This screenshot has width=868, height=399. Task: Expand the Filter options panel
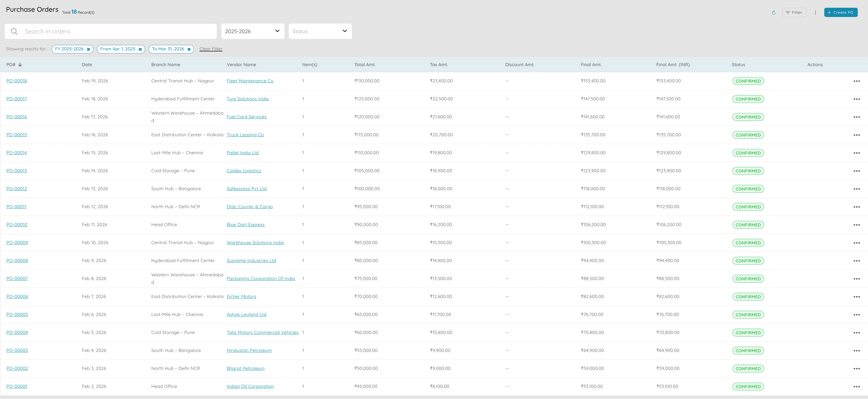click(x=794, y=12)
